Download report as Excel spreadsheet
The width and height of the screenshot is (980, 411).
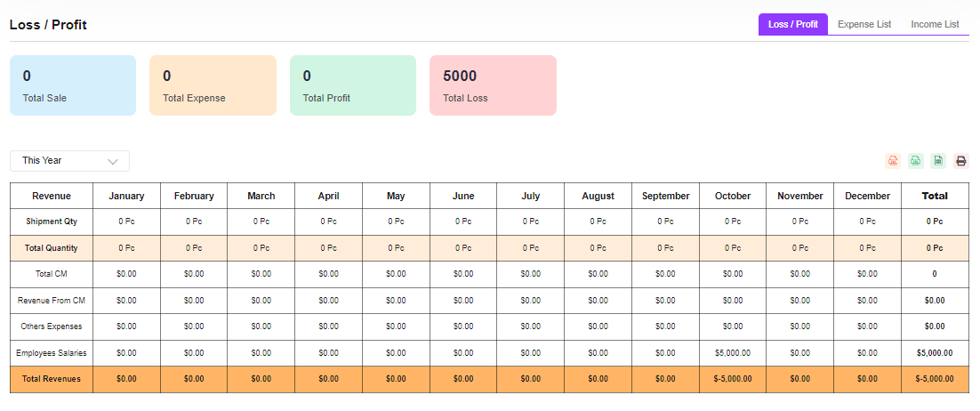[937, 161]
